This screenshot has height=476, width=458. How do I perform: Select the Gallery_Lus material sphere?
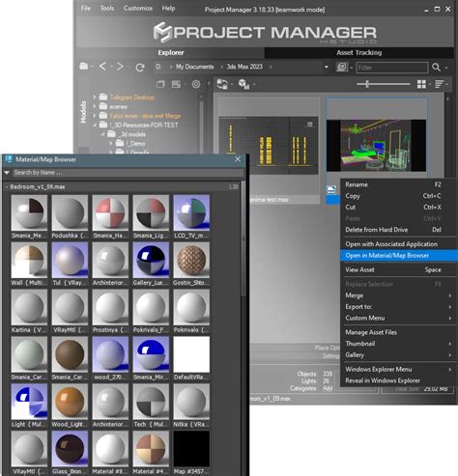pyautogui.click(x=151, y=260)
